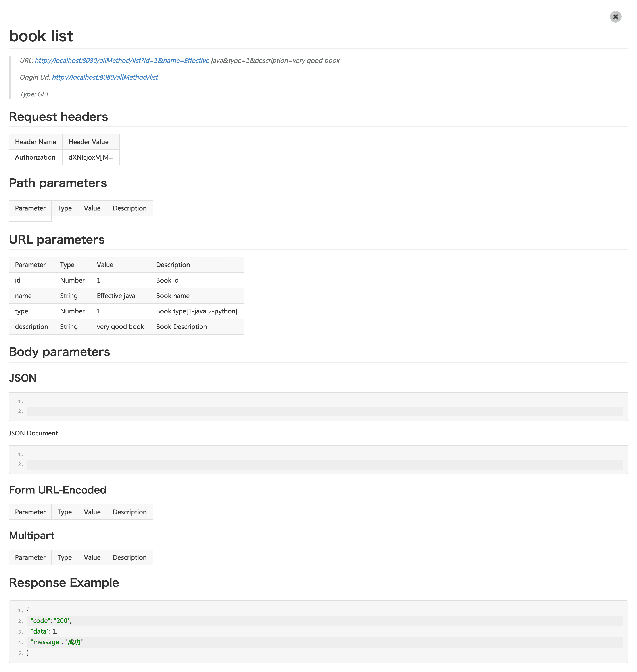
Task: Click Description header in Multipart table
Action: pyautogui.click(x=130, y=557)
